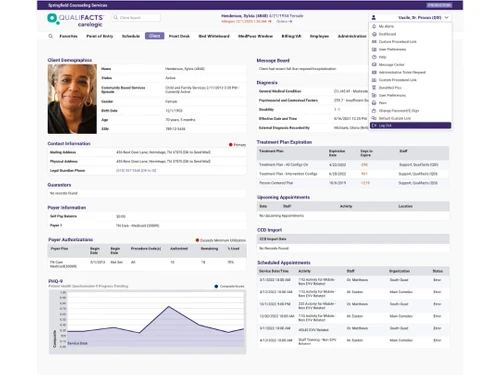Click the CCD Import Date column header
500x375 pixels.
(x=273, y=239)
